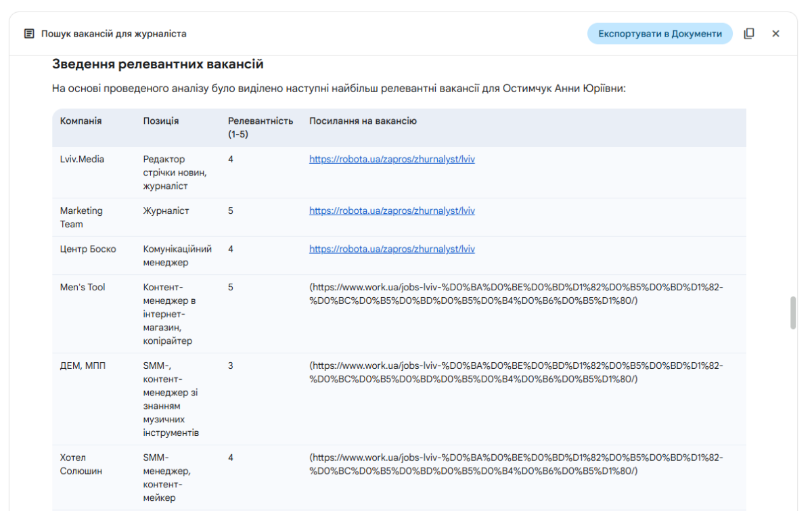Click the Зведення релевантних вакансій heading
The width and height of the screenshot is (812, 511).
click(x=158, y=64)
